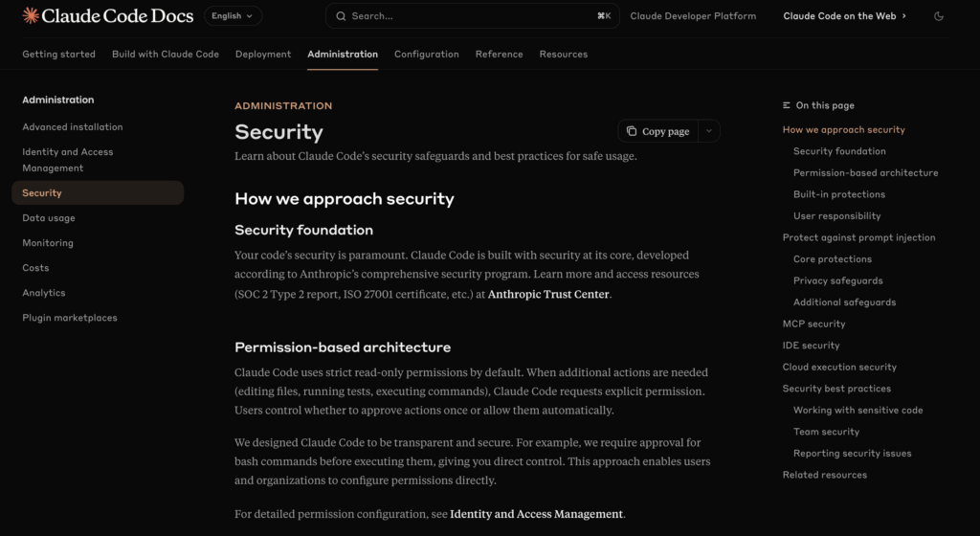
Task: Go to the Getting started tab
Action: point(59,55)
